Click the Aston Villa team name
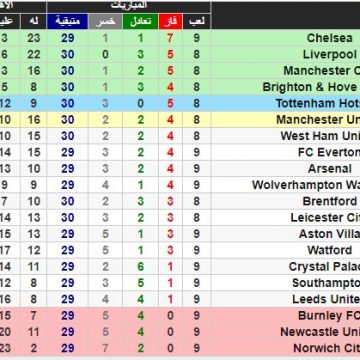This screenshot has width=360, height=360. [x=329, y=234]
